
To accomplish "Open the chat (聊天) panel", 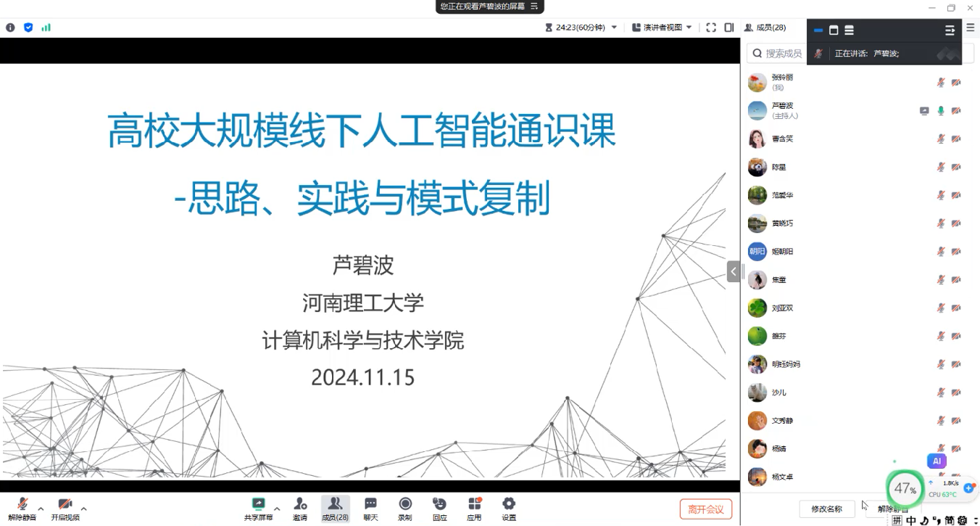I will click(x=370, y=508).
